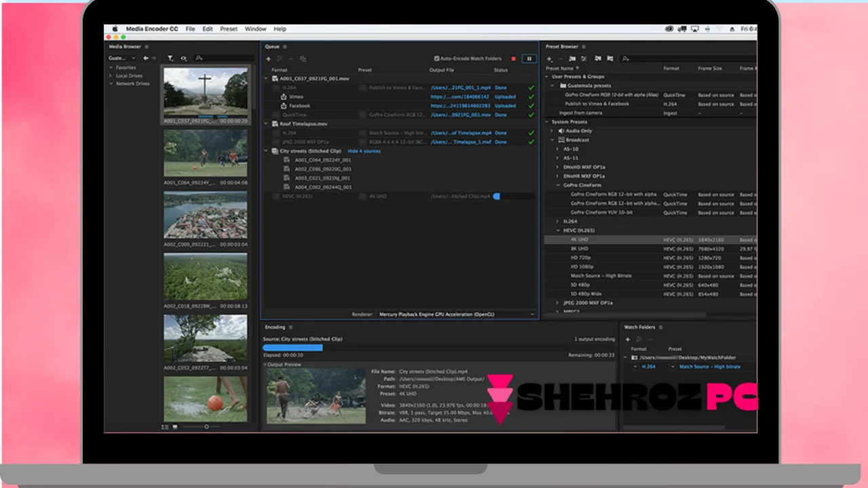Image resolution: width=868 pixels, height=488 pixels.
Task: Select the 8K UHD preset row
Action: 650,249
